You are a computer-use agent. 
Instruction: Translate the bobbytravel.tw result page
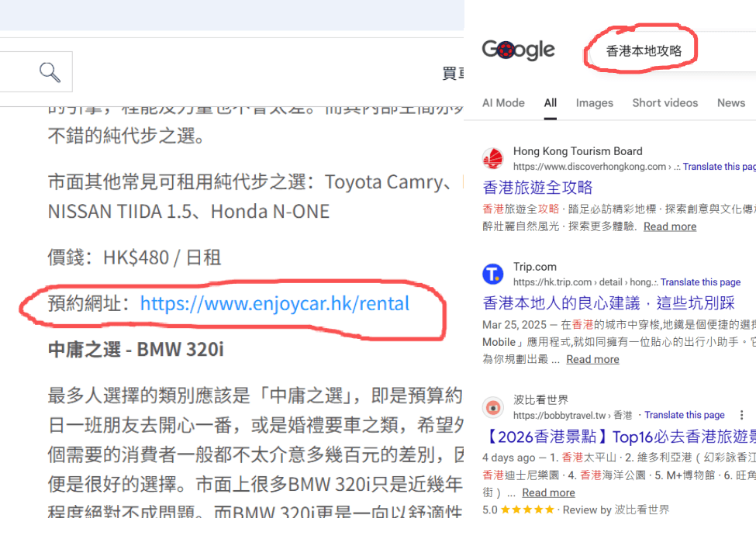pyautogui.click(x=685, y=415)
